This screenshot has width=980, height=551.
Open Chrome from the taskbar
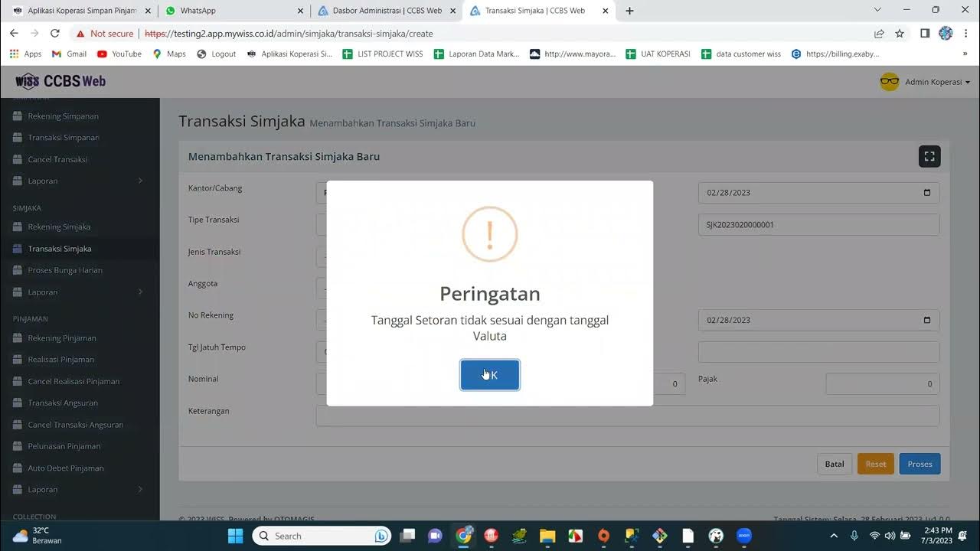pos(463,536)
